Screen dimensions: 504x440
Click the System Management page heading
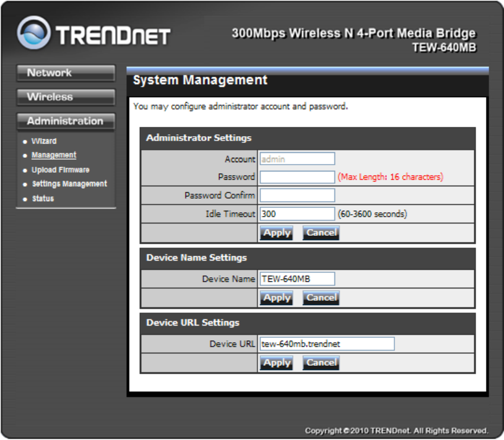coord(200,80)
